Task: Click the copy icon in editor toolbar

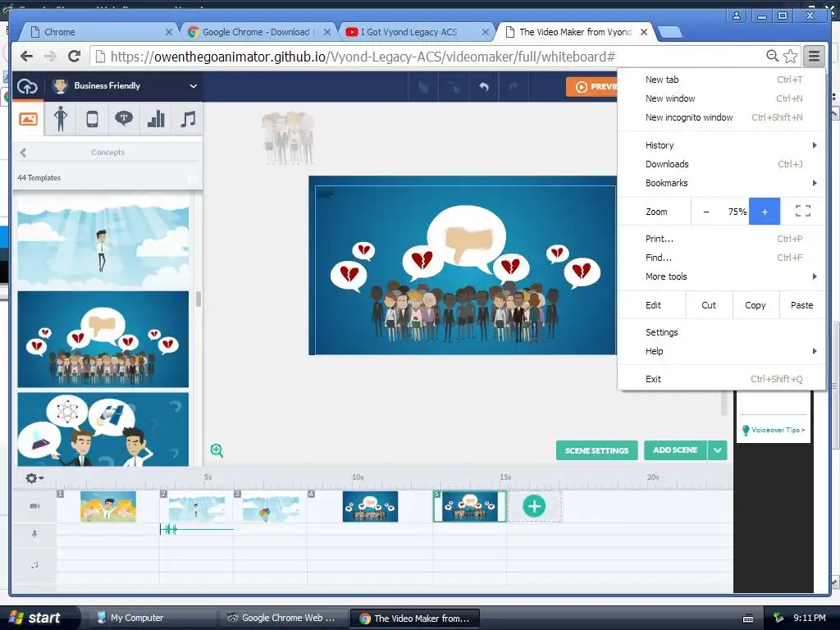Action: [x=424, y=86]
